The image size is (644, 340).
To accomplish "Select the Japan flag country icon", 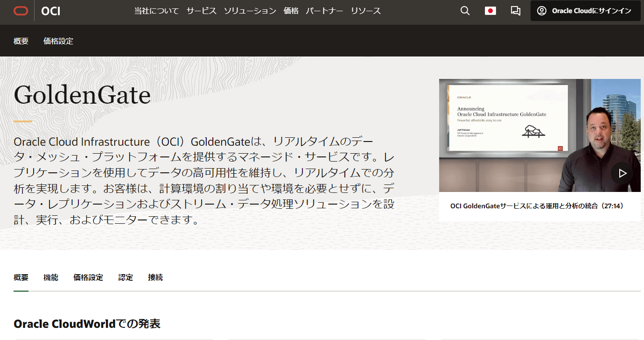I will pyautogui.click(x=490, y=11).
